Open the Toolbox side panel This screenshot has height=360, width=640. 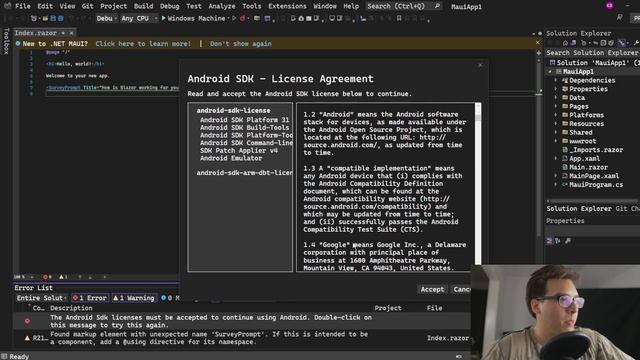tap(6, 41)
